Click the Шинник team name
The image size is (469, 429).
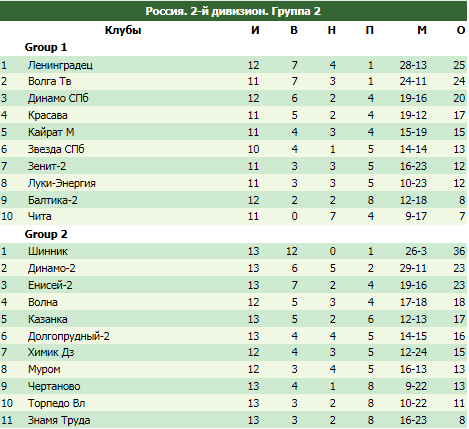coord(48,251)
